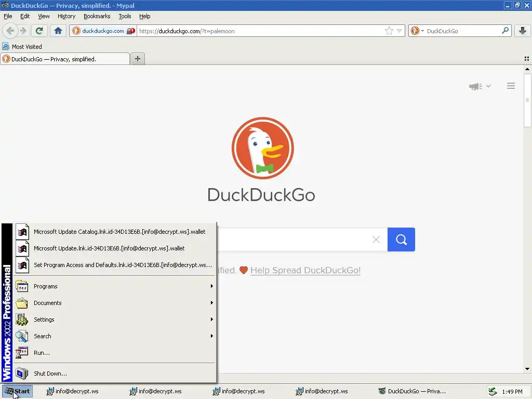
Task: Click the DuckDuckGo page search input
Action: [x=294, y=240]
